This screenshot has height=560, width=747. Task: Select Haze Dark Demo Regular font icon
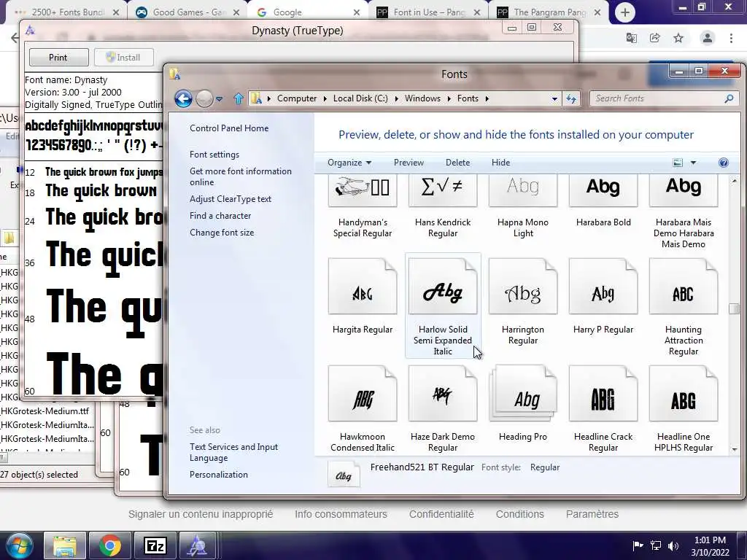[443, 394]
